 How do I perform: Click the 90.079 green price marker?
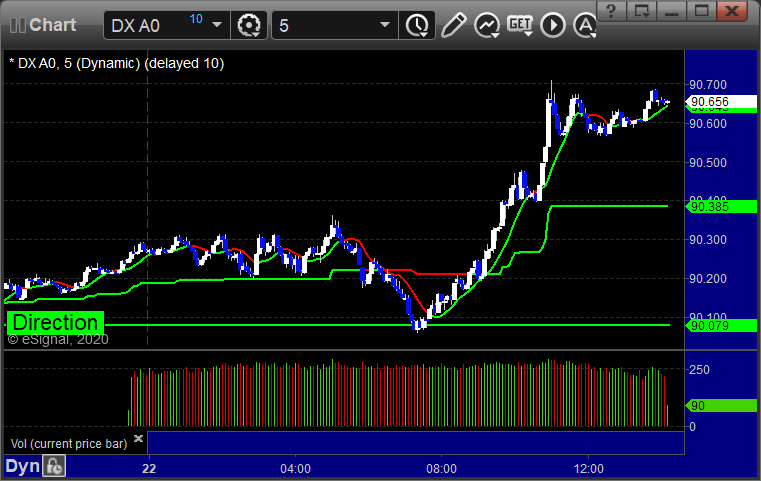pos(721,326)
